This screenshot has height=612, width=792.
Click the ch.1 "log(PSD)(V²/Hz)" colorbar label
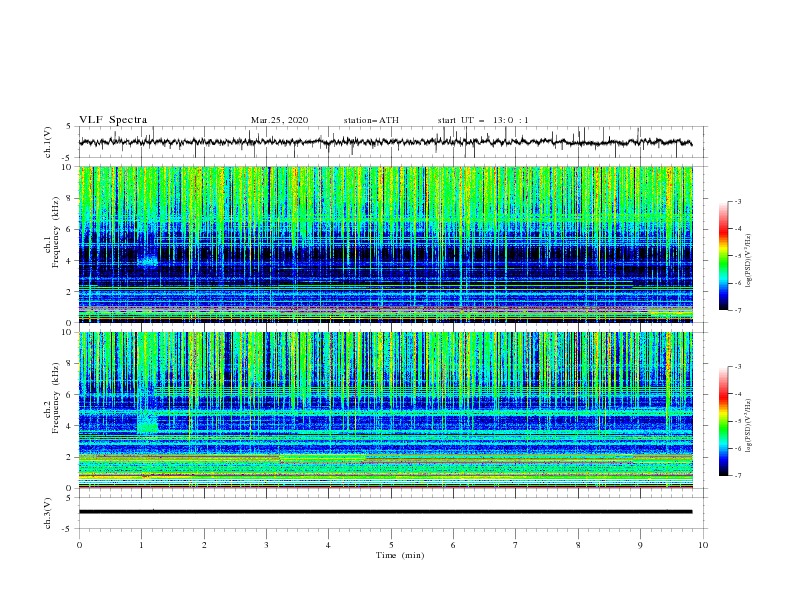pyautogui.click(x=749, y=261)
